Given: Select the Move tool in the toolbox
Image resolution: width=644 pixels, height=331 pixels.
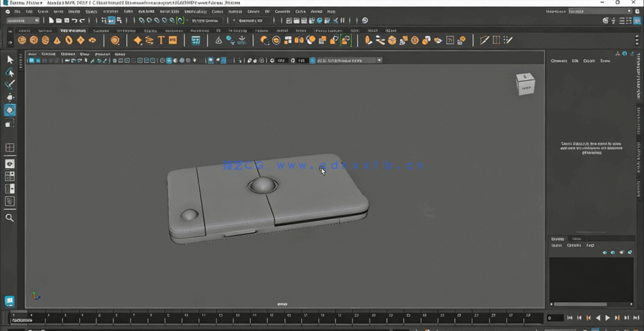Looking at the screenshot, I should click(x=10, y=97).
